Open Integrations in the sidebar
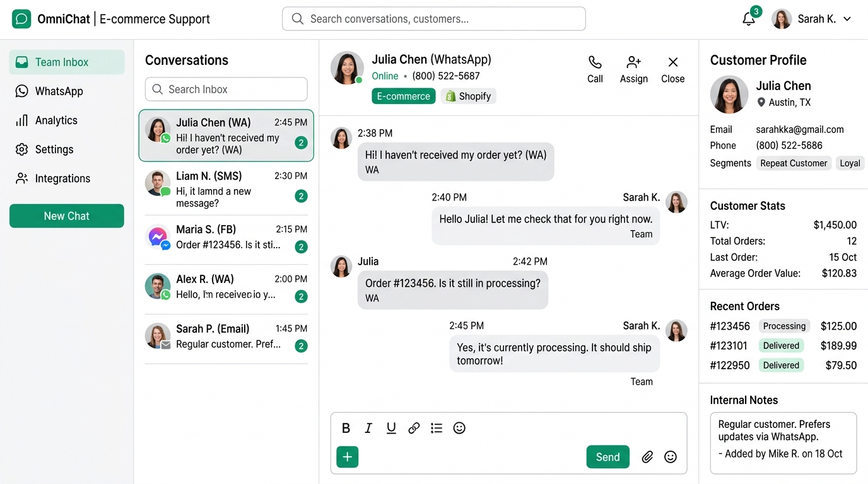The height and width of the screenshot is (484, 868). pos(67,178)
